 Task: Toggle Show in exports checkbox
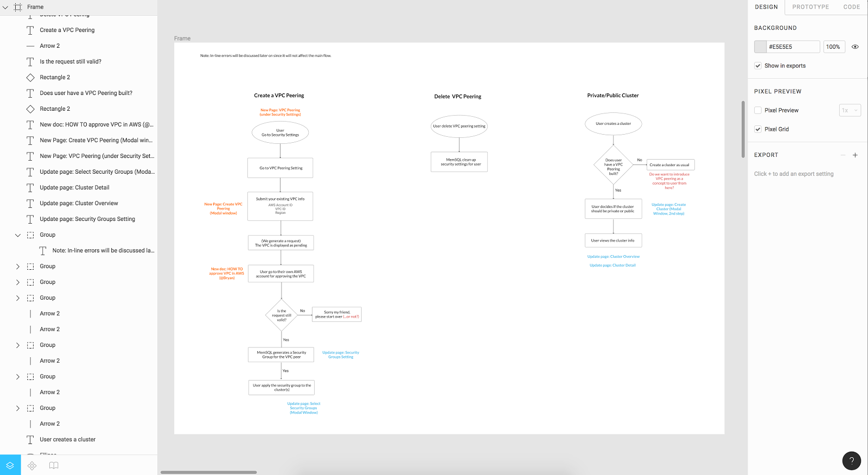758,66
